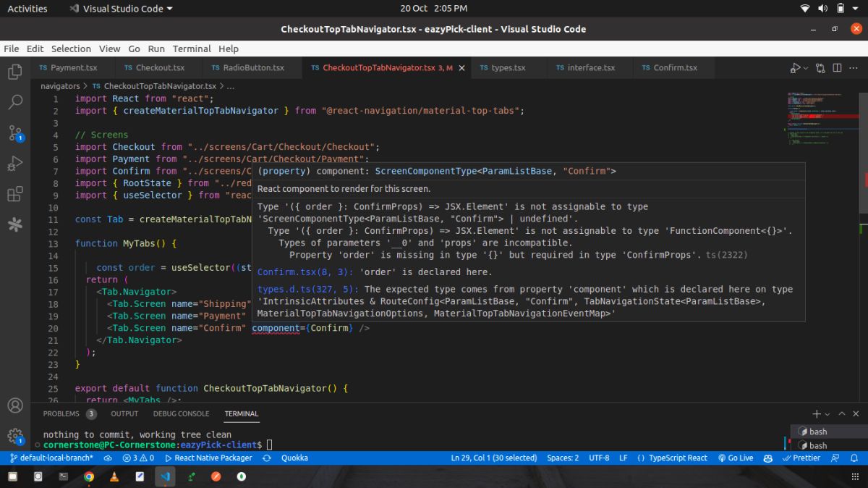Click Go Live in the status bar
Image resolution: width=868 pixels, height=488 pixels.
click(x=735, y=458)
